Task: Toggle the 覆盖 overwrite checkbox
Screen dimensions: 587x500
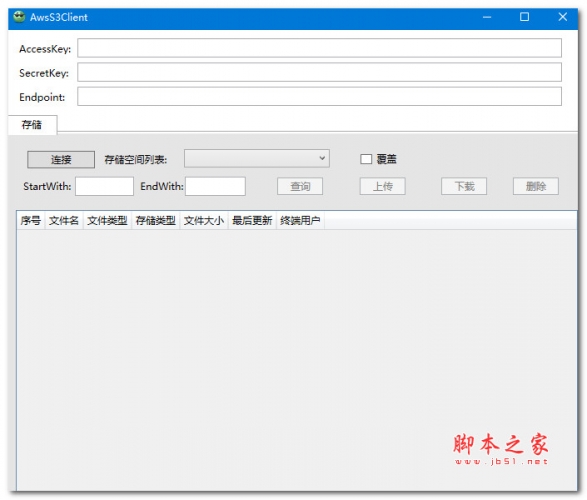Action: (x=366, y=159)
